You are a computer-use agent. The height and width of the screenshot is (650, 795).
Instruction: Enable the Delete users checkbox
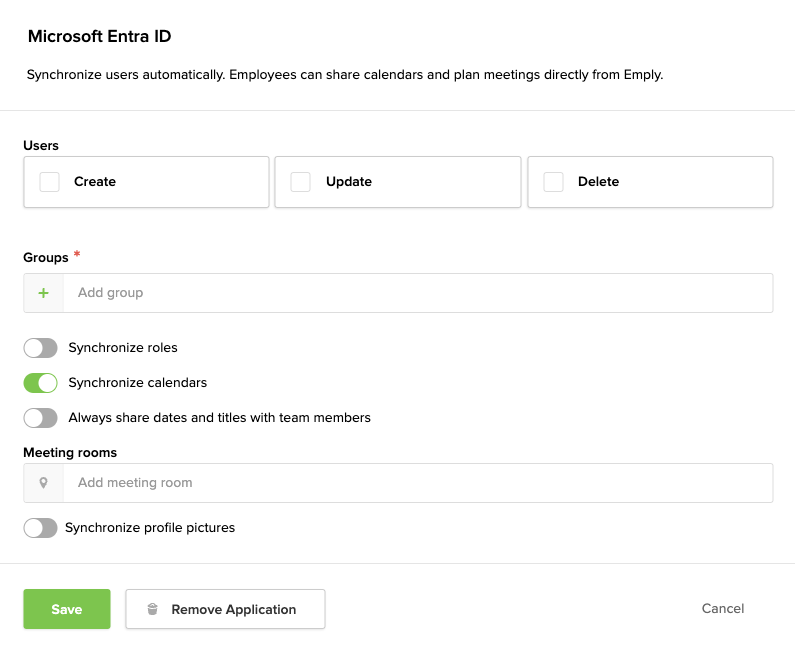(554, 182)
